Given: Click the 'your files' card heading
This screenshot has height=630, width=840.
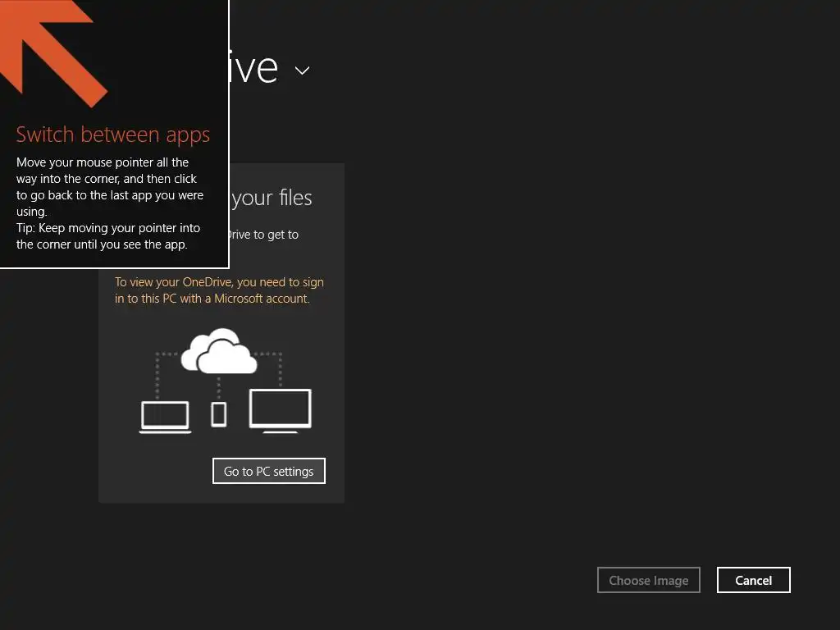Looking at the screenshot, I should [x=272, y=199].
